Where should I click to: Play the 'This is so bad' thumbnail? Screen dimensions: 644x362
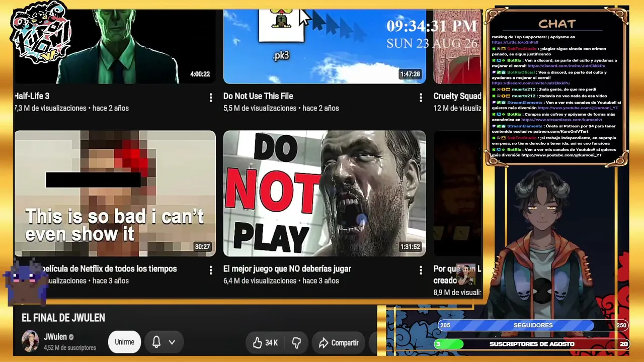click(x=115, y=194)
